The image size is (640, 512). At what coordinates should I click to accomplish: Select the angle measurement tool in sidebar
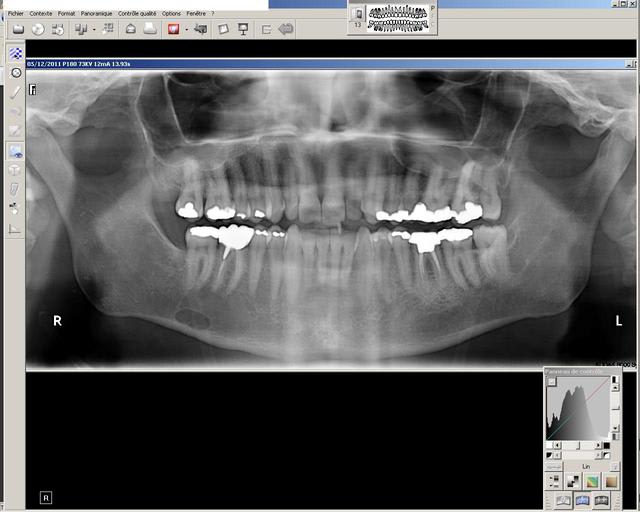point(16,228)
